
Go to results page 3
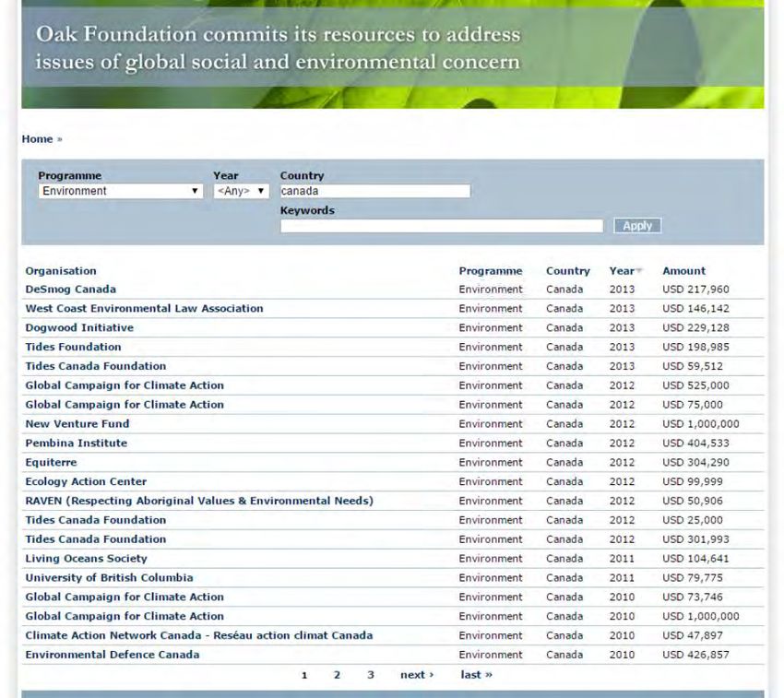371,675
